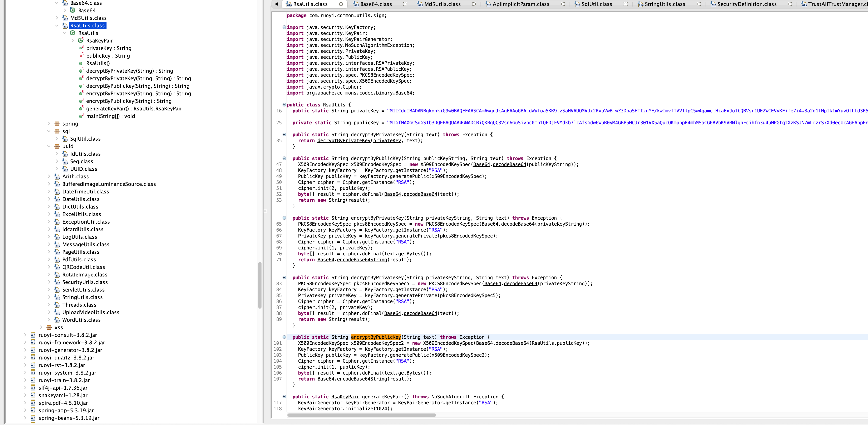Select decryptByPrivateKey(String) in outline
Viewport: 868px width, 425px height.
coord(129,71)
